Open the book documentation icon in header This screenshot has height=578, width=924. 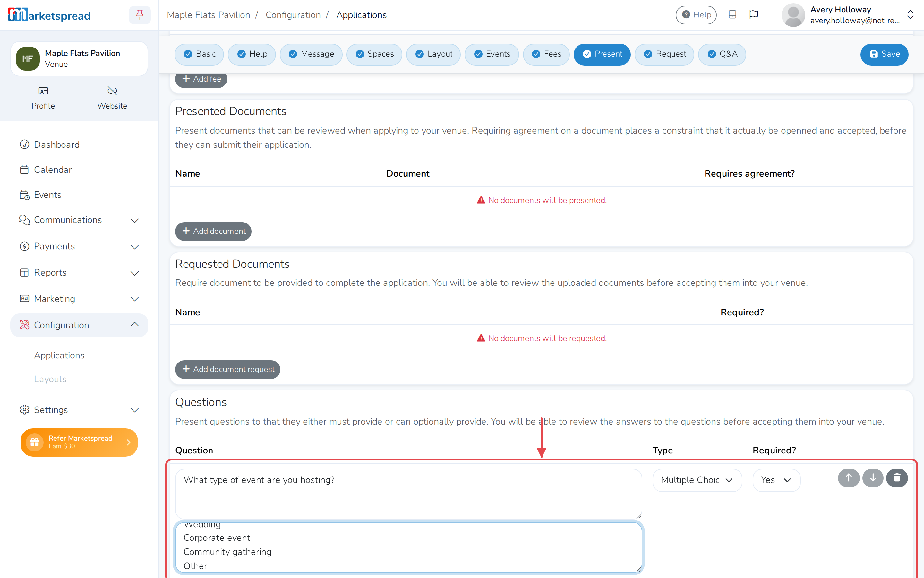(732, 14)
